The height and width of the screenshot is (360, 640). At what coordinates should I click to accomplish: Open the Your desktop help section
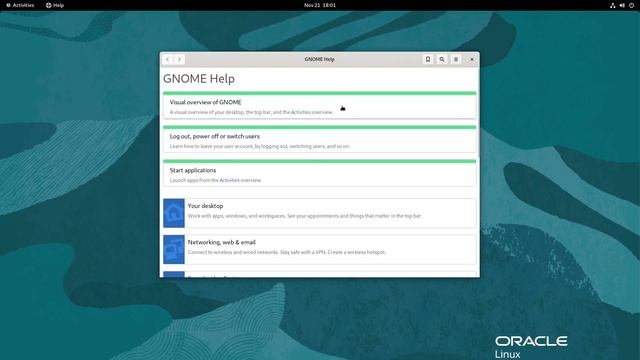320,213
